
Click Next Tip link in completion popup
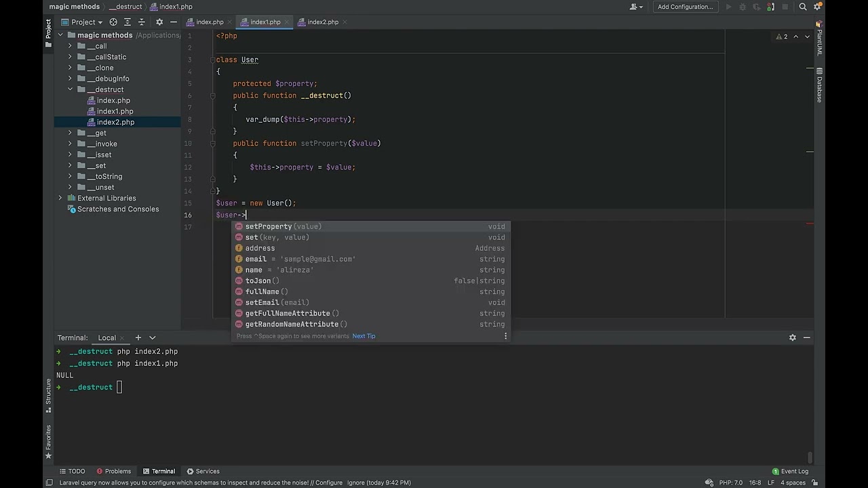pyautogui.click(x=363, y=336)
